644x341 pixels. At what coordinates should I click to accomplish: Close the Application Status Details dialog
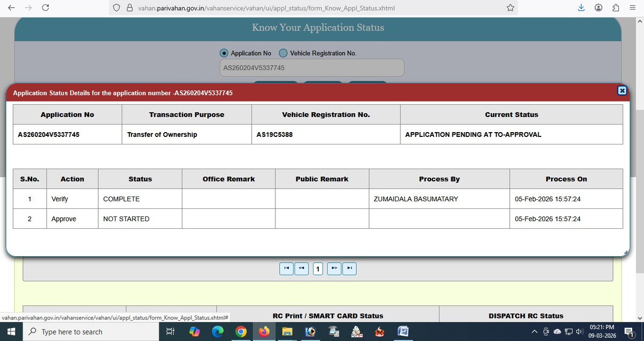622,91
